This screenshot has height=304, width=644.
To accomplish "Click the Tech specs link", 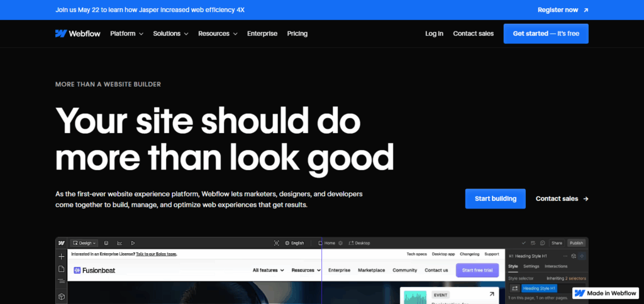I will click(x=416, y=254).
